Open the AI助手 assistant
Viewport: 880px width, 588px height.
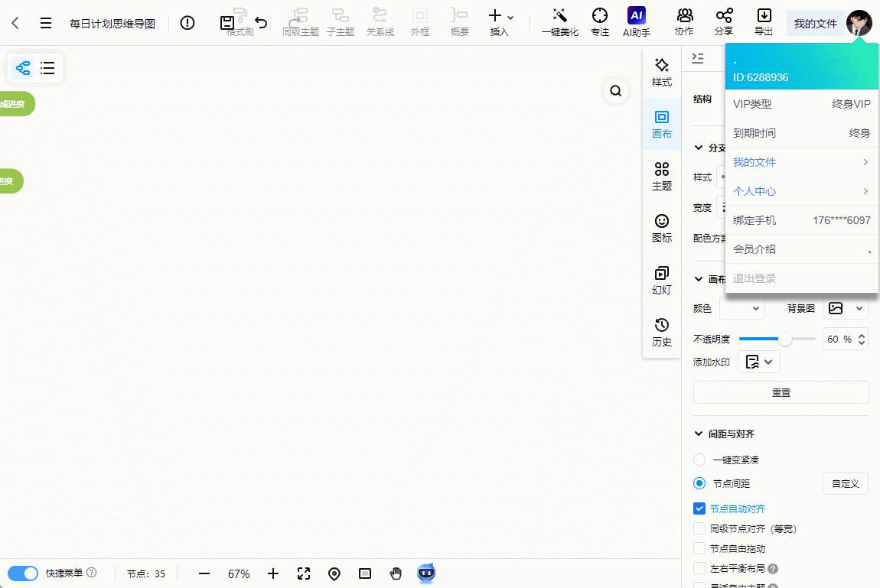pos(637,17)
